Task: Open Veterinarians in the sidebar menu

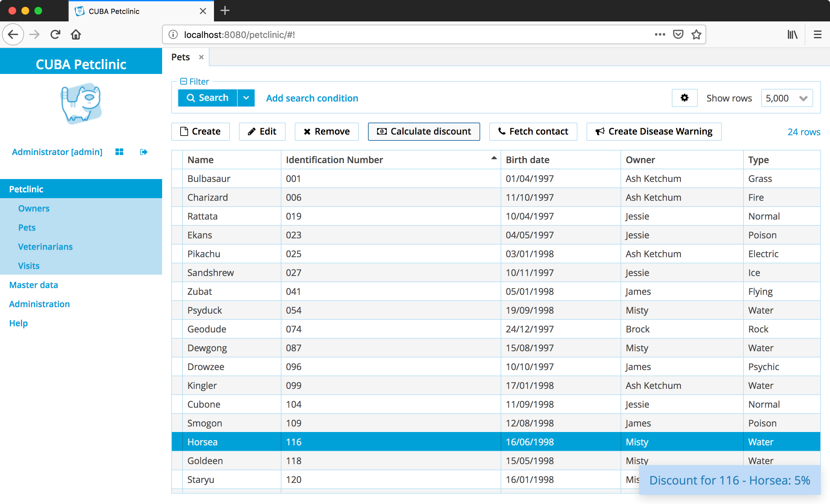Action: [45, 246]
